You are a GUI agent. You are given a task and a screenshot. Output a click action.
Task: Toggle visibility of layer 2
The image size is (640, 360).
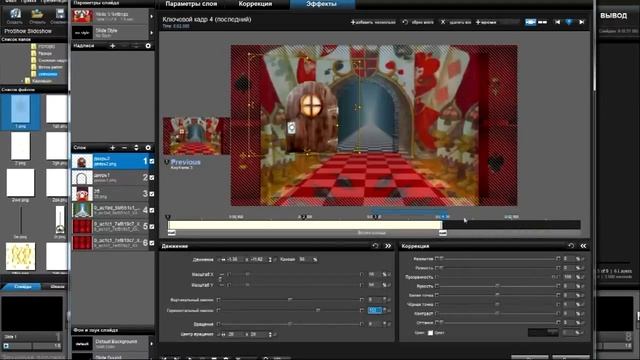point(152,178)
